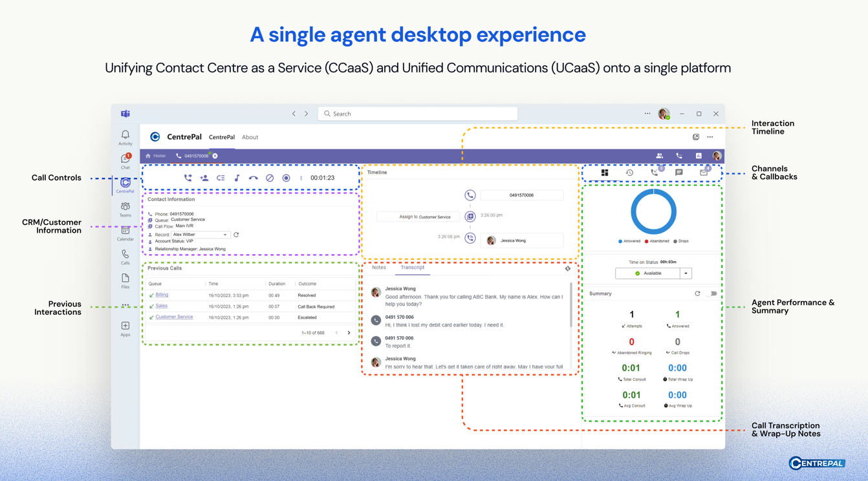Viewport: 868px width, 481px height.
Task: Sort by the Queue column header
Action: click(x=155, y=284)
